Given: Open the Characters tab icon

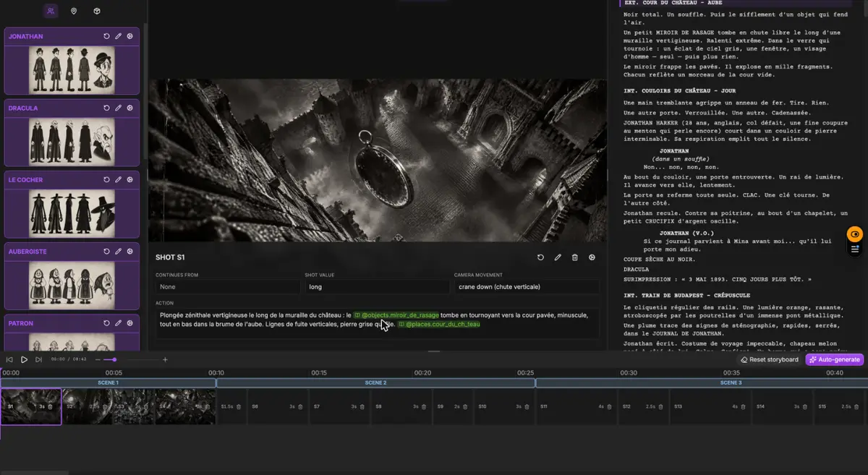Looking at the screenshot, I should pyautogui.click(x=50, y=12).
